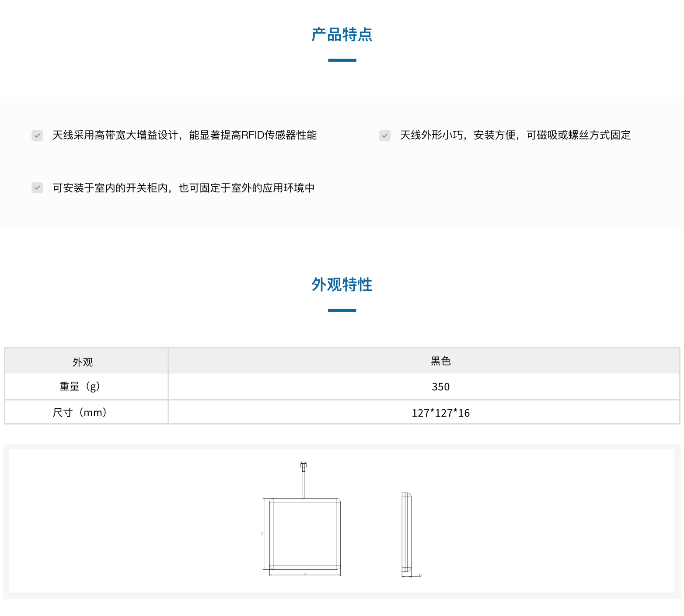Click the blue divider under 外观特性
The image size is (684, 616).
342,309
